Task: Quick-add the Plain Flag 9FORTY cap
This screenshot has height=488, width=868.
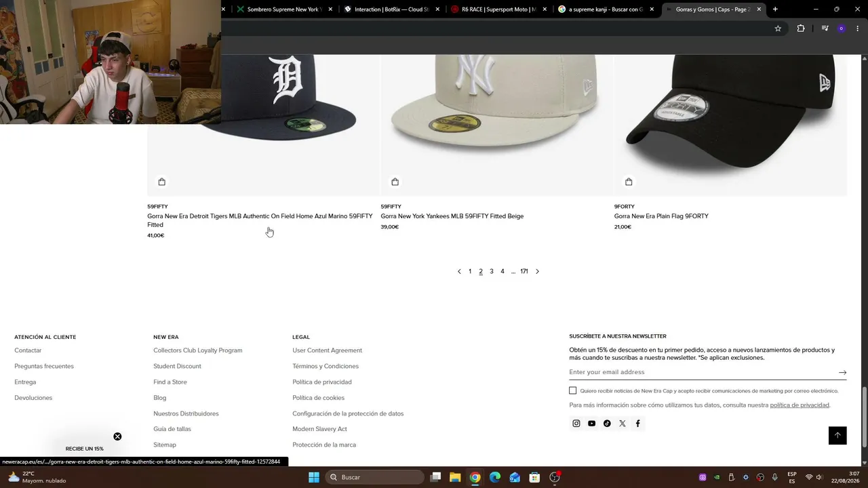Action: pos(629,182)
